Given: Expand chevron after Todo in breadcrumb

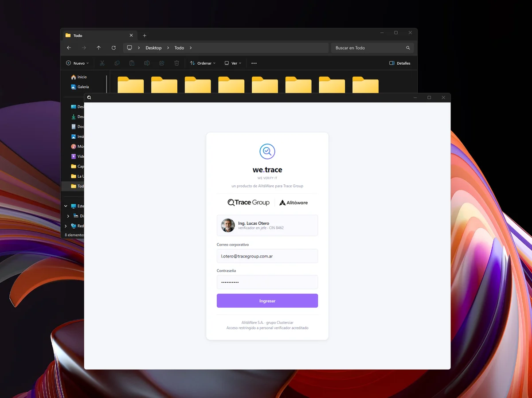Looking at the screenshot, I should tap(191, 48).
